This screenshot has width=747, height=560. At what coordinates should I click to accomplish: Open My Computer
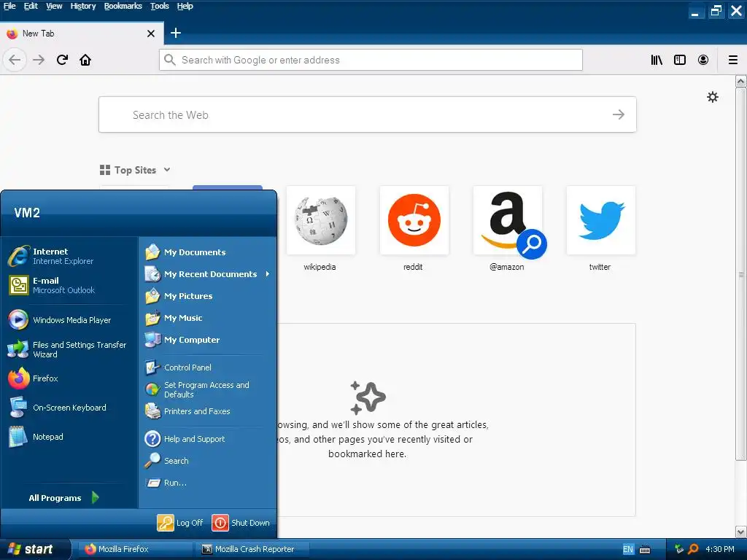pos(208,340)
